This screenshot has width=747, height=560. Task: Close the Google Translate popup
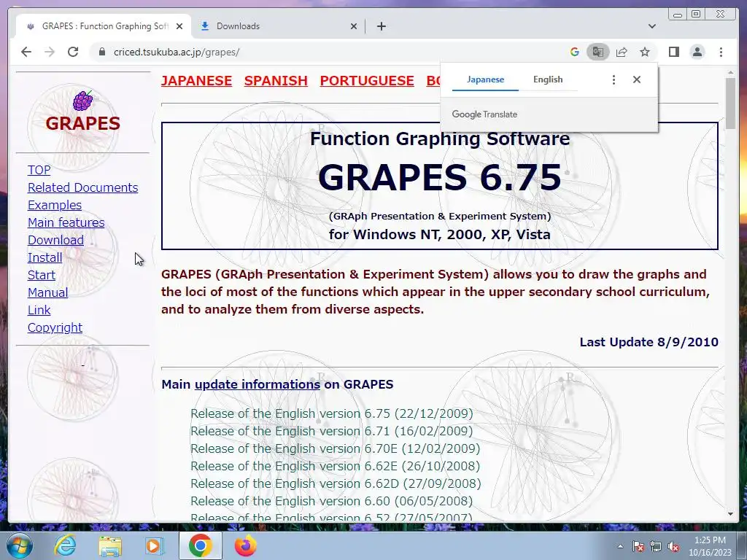click(636, 79)
